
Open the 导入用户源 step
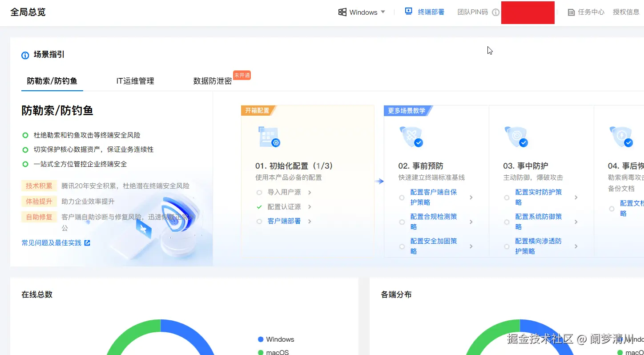click(x=284, y=192)
